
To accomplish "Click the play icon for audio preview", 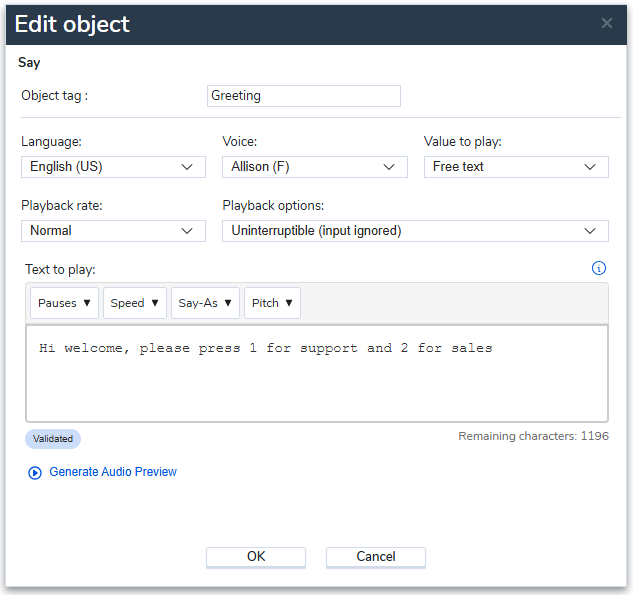I will click(36, 472).
